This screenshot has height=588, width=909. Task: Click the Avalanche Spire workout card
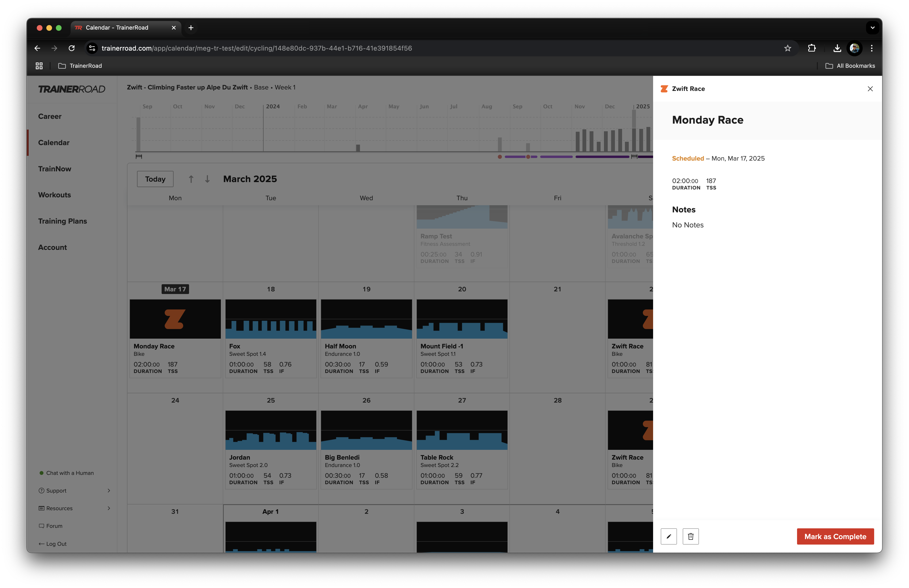pos(630,236)
